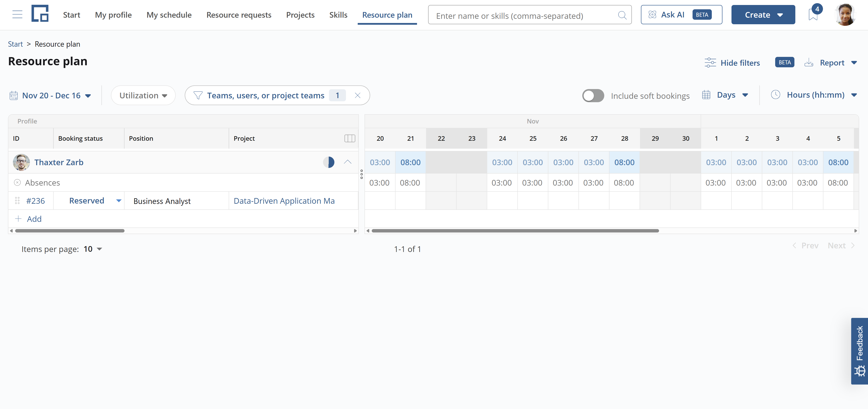Click the panel splitter dots handle
Image resolution: width=868 pixels, height=409 pixels.
(x=362, y=174)
